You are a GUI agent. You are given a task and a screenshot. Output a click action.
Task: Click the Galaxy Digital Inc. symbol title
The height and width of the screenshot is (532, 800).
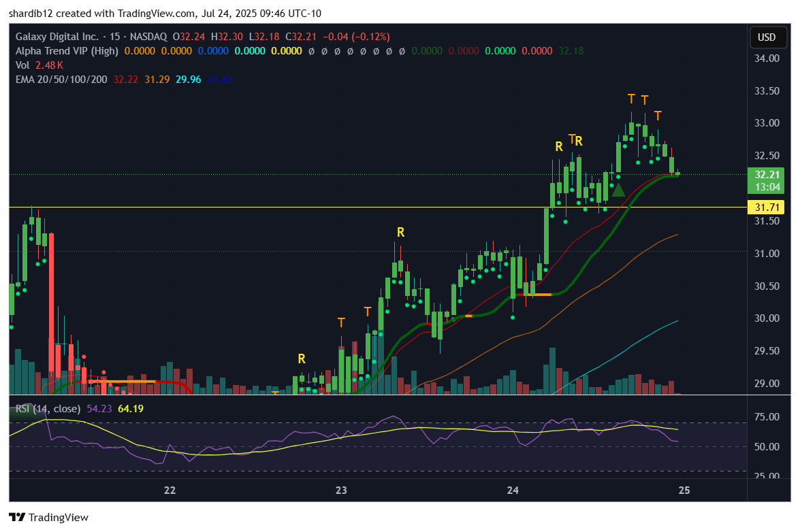tap(57, 37)
